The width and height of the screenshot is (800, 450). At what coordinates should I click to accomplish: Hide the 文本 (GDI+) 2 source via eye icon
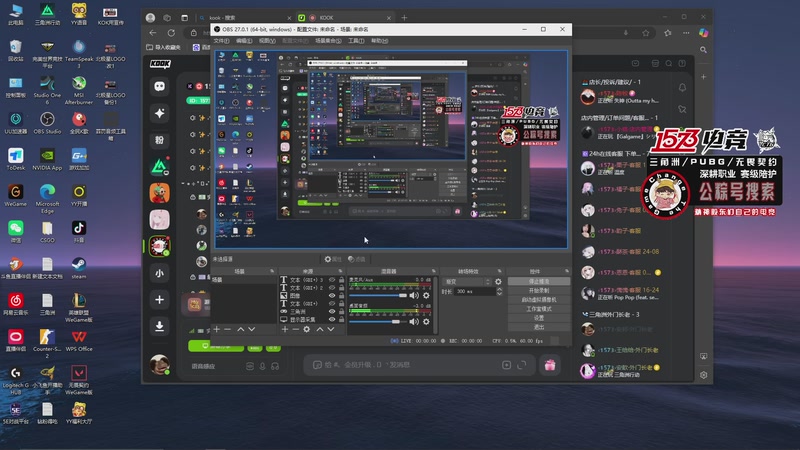tap(332, 288)
